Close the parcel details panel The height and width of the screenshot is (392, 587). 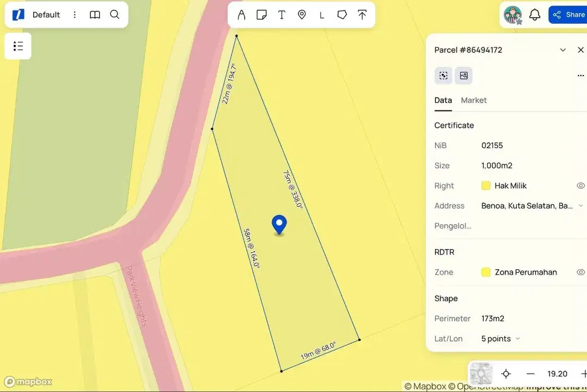tap(580, 50)
